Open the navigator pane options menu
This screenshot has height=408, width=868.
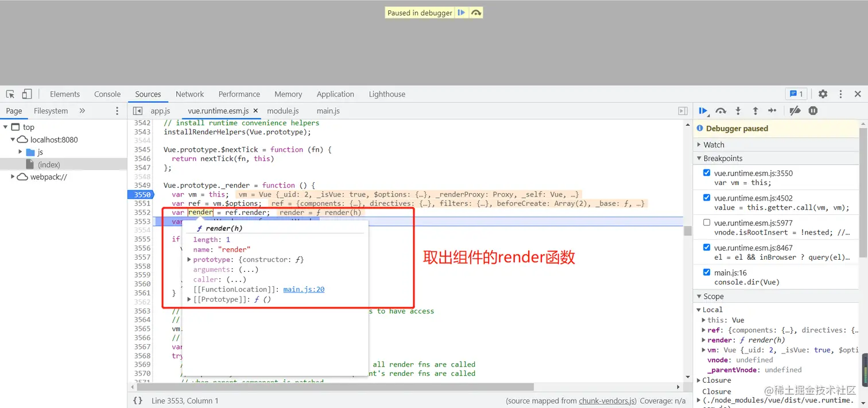(117, 111)
